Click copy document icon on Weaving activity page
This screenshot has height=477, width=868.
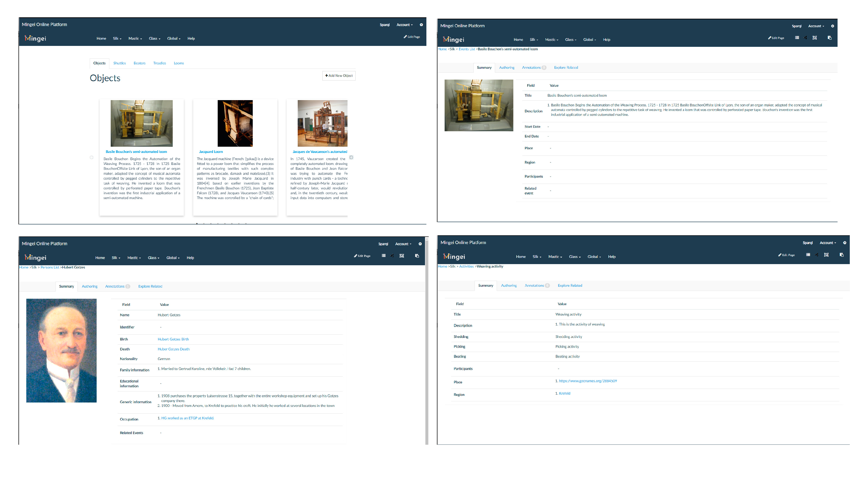841,254
